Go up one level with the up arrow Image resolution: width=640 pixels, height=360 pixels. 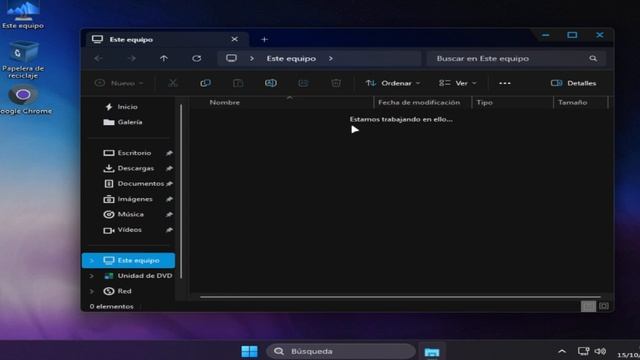(164, 58)
